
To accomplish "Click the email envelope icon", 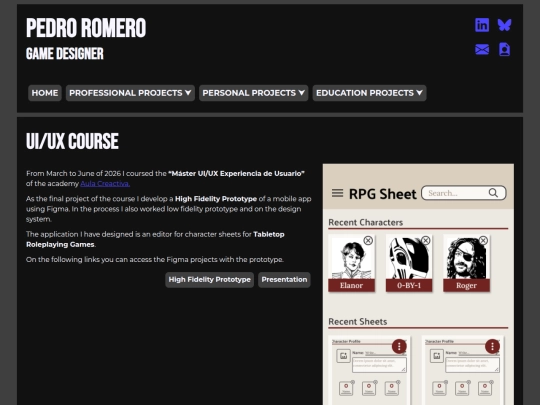I will click(x=482, y=50).
